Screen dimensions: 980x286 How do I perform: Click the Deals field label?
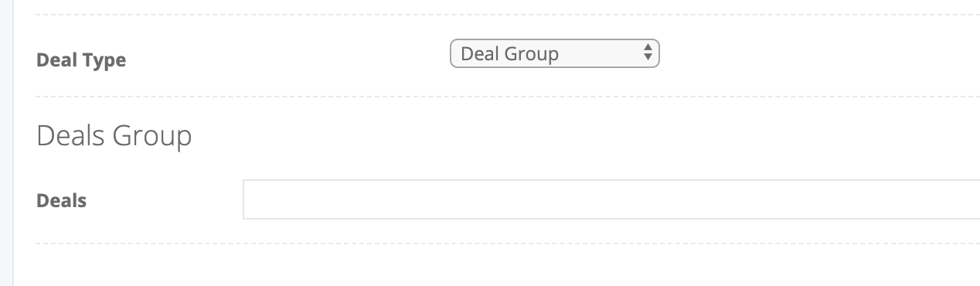point(62,200)
